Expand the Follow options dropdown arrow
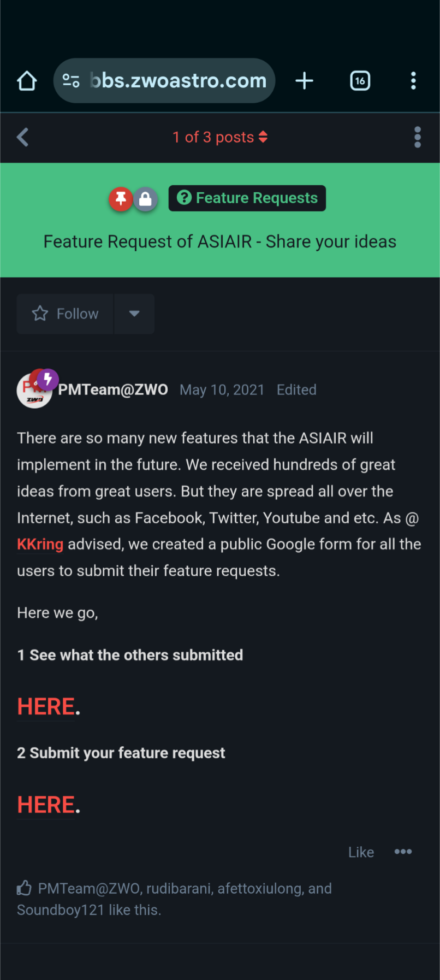This screenshot has width=440, height=980. point(134,314)
